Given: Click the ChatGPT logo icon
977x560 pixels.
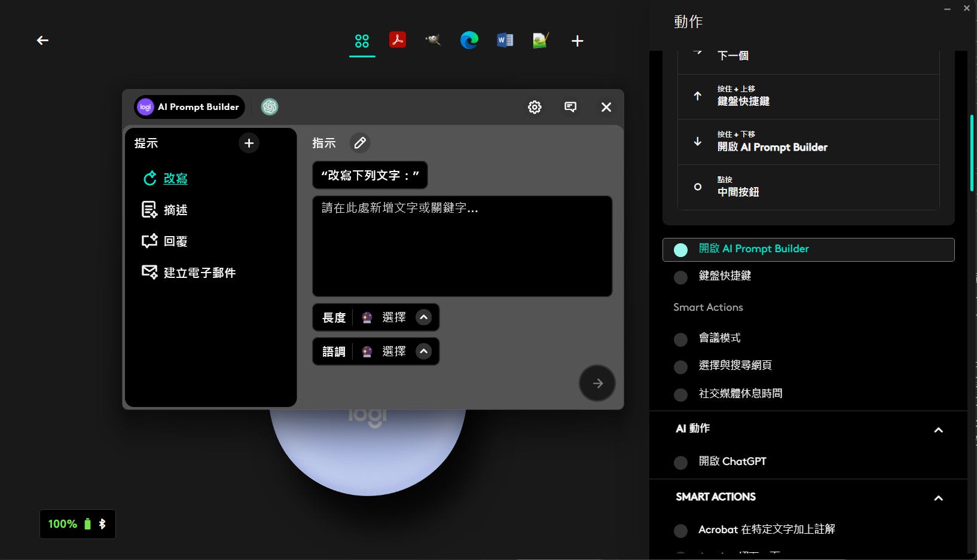Looking at the screenshot, I should pyautogui.click(x=270, y=106).
